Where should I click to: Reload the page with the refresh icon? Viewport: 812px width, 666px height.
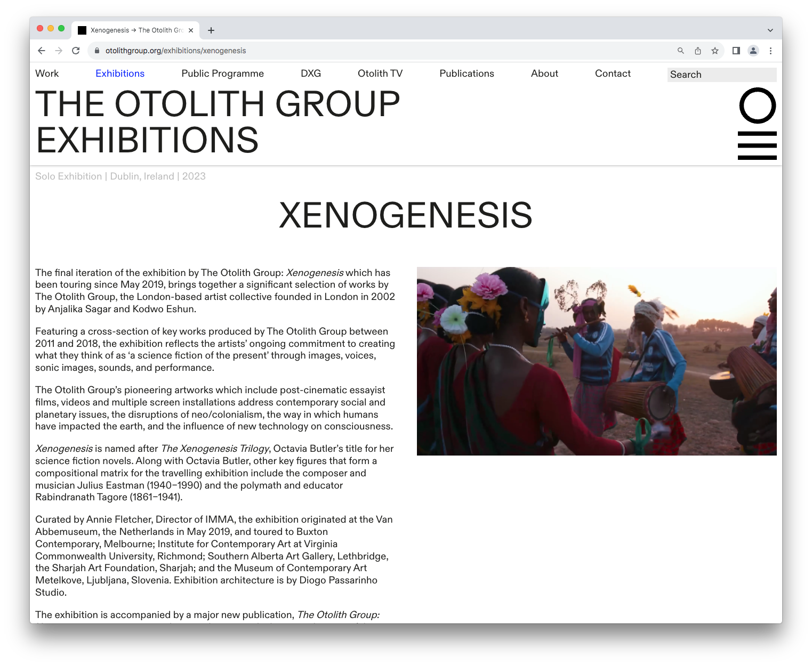76,51
